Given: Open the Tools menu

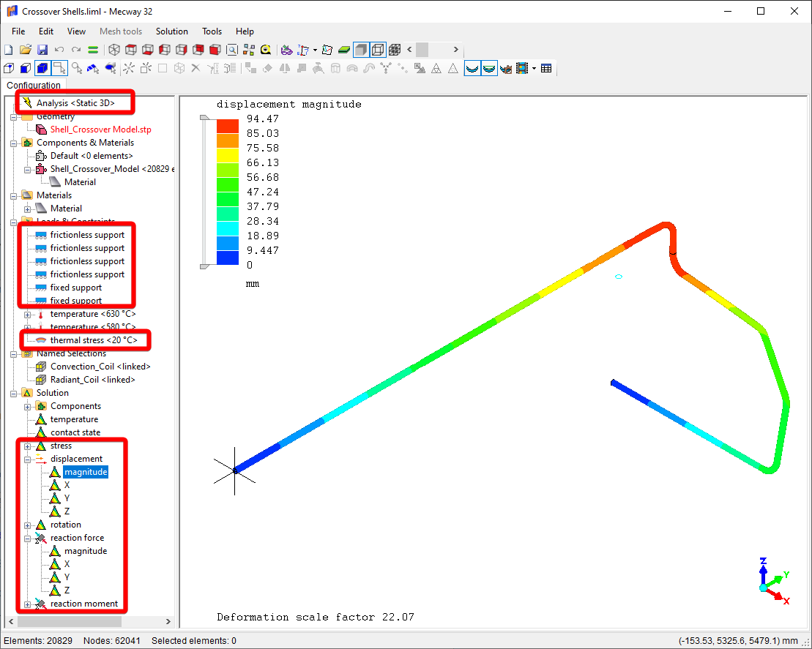Looking at the screenshot, I should pos(212,31).
